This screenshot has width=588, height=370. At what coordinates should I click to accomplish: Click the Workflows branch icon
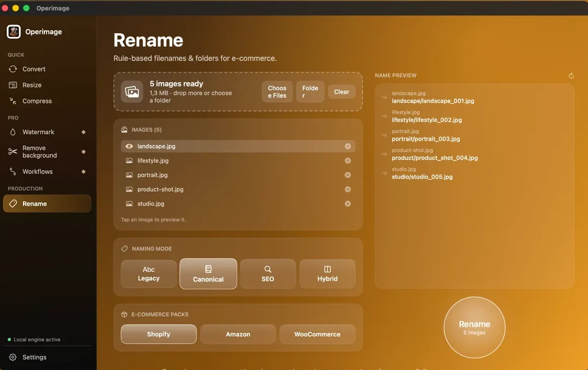click(13, 171)
